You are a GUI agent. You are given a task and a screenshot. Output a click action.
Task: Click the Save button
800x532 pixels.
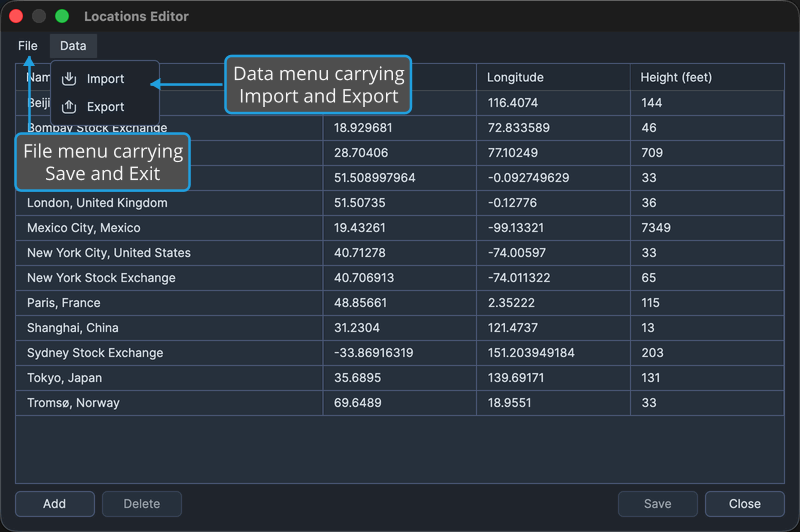[658, 504]
